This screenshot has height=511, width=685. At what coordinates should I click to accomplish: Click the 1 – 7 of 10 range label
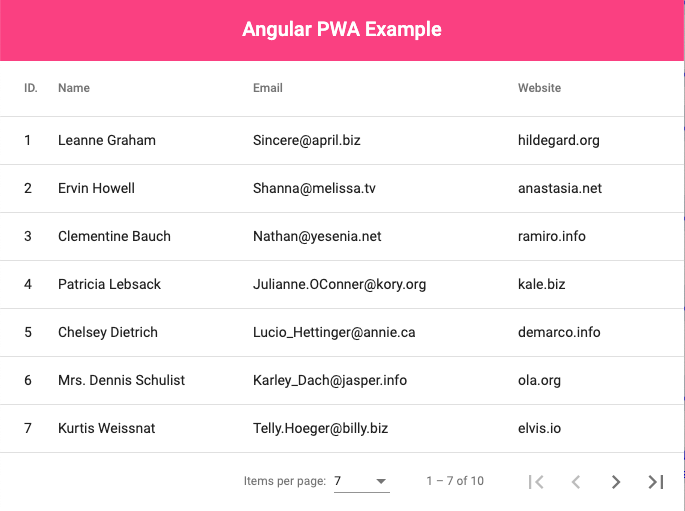point(455,481)
